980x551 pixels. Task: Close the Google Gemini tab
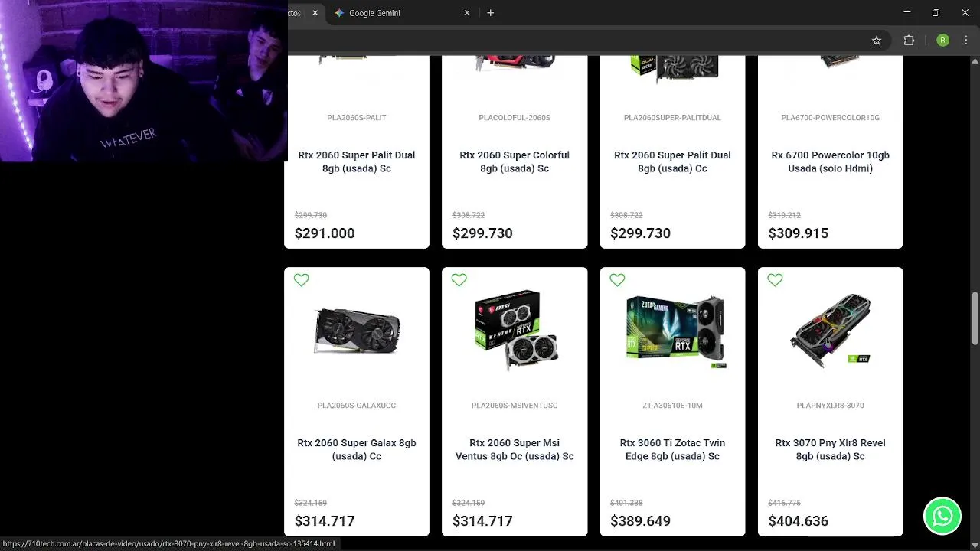pyautogui.click(x=467, y=13)
